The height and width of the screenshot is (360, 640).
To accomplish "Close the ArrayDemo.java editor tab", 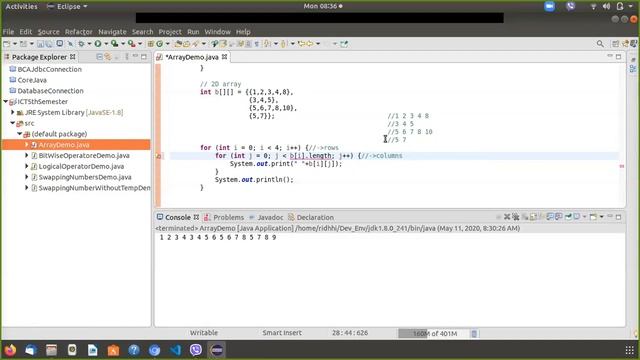I will (224, 57).
